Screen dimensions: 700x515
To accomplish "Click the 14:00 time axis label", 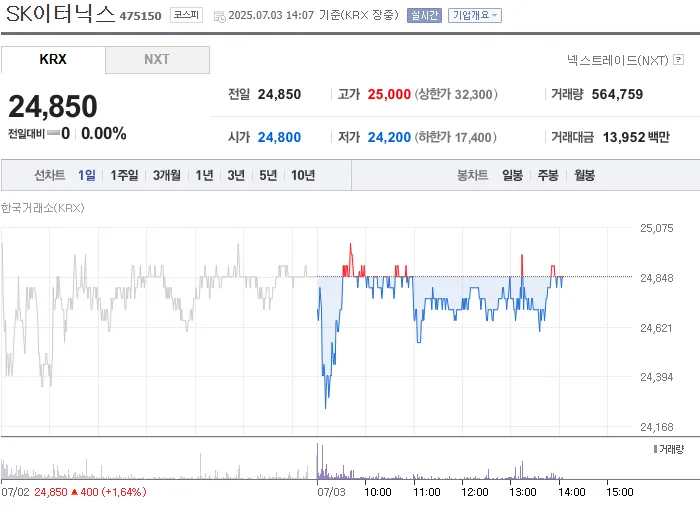I will coord(571,492).
